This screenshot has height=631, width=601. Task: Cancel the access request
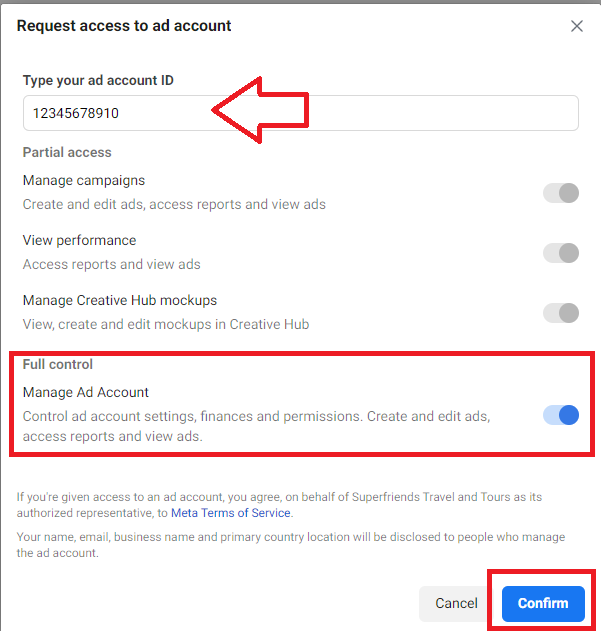pyautogui.click(x=456, y=603)
